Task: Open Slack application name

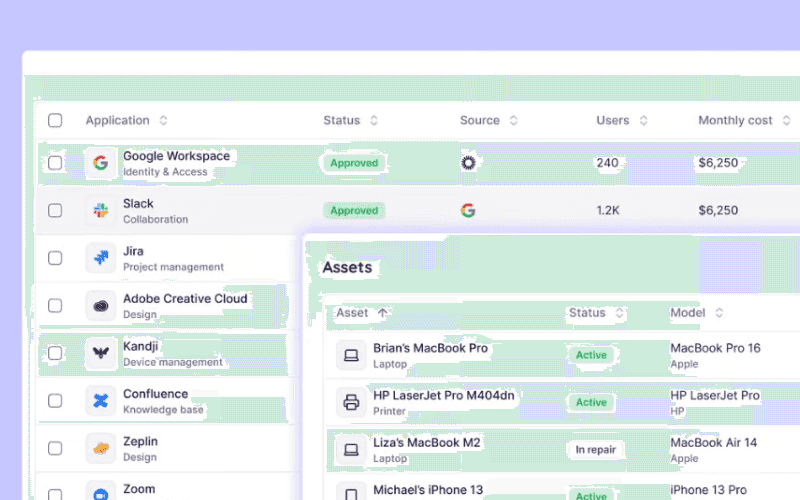Action: coord(138,204)
